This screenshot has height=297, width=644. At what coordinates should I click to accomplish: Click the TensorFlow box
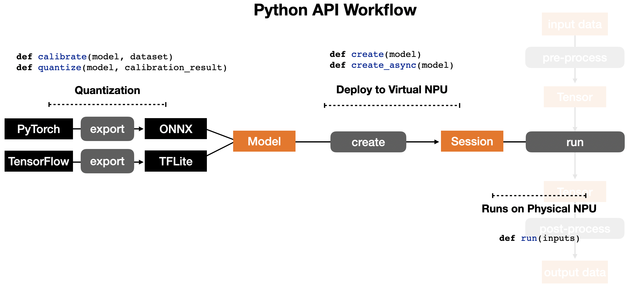[39, 161]
